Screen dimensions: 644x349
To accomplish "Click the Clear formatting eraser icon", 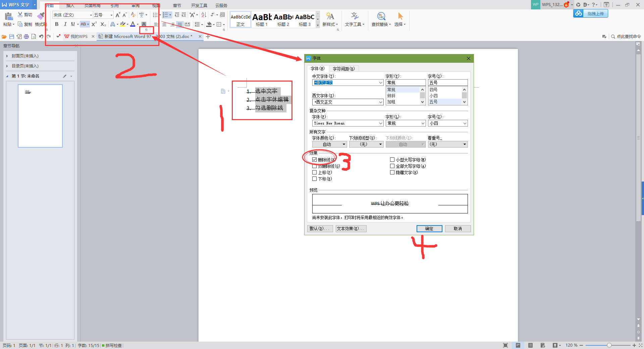I will (133, 15).
